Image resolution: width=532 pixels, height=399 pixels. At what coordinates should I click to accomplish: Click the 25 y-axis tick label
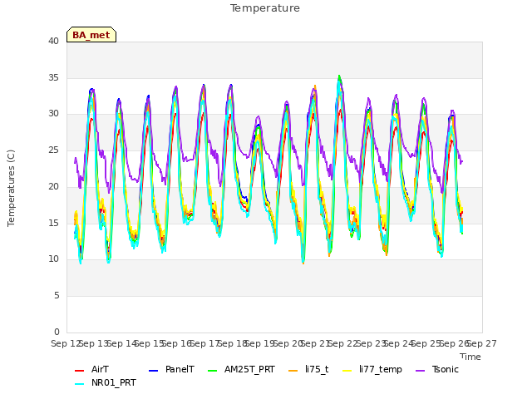(x=53, y=150)
